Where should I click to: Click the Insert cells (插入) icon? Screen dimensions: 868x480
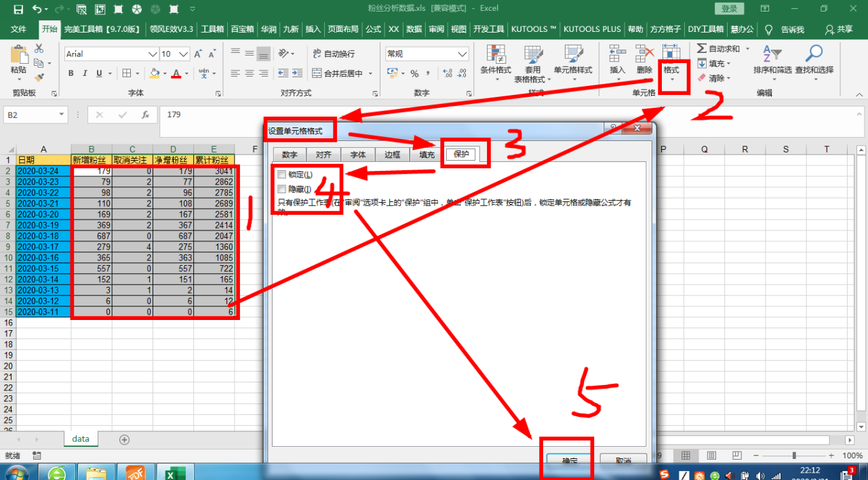[617, 54]
